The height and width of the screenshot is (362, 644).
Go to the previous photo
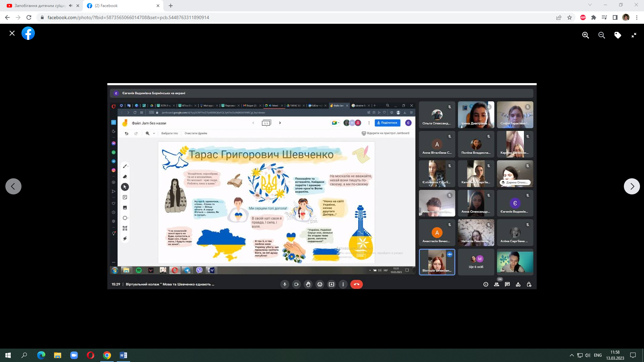(x=13, y=186)
